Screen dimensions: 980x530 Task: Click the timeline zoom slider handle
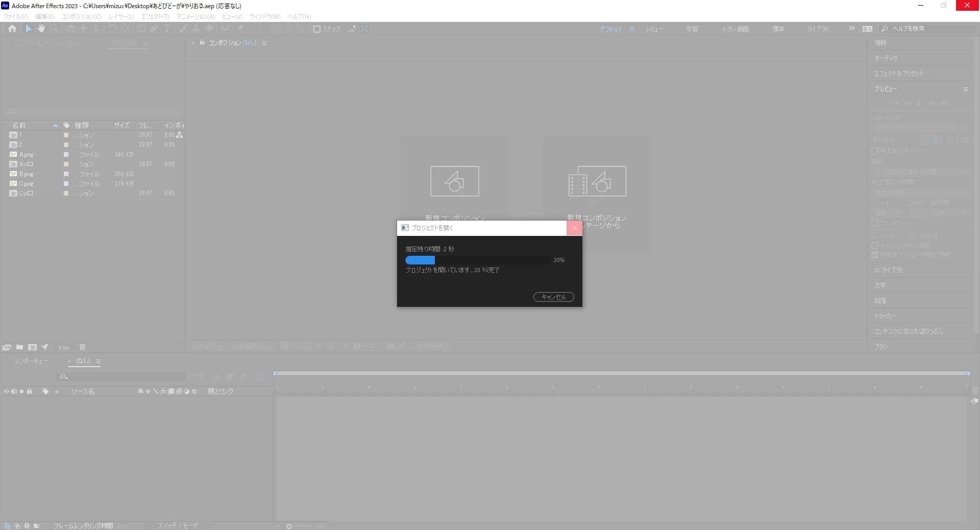(289, 526)
